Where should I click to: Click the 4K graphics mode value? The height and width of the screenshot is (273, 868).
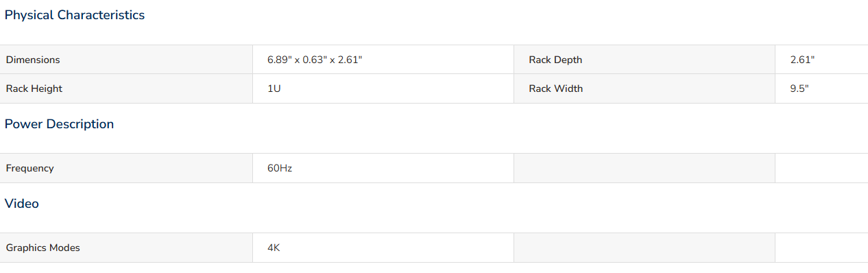click(274, 248)
